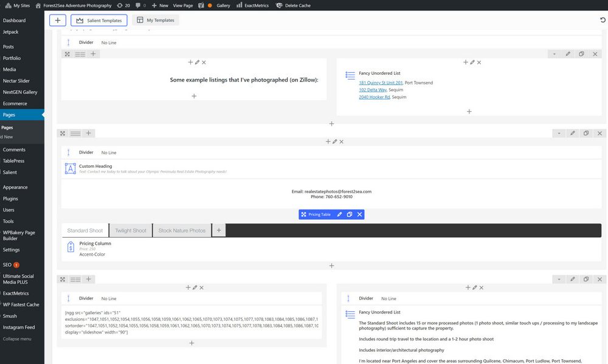Image resolution: width=608 pixels, height=364 pixels.
Task: Switch to the Twilight Shoot tab
Action: (x=131, y=231)
